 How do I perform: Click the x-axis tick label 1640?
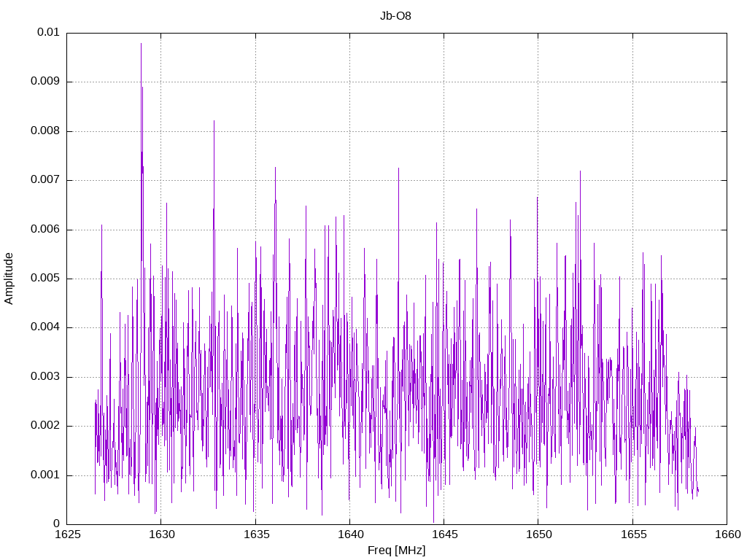pyautogui.click(x=350, y=534)
